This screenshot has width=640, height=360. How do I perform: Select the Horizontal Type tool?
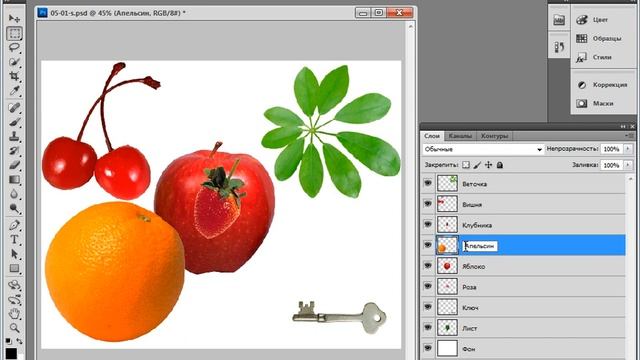click(x=14, y=240)
